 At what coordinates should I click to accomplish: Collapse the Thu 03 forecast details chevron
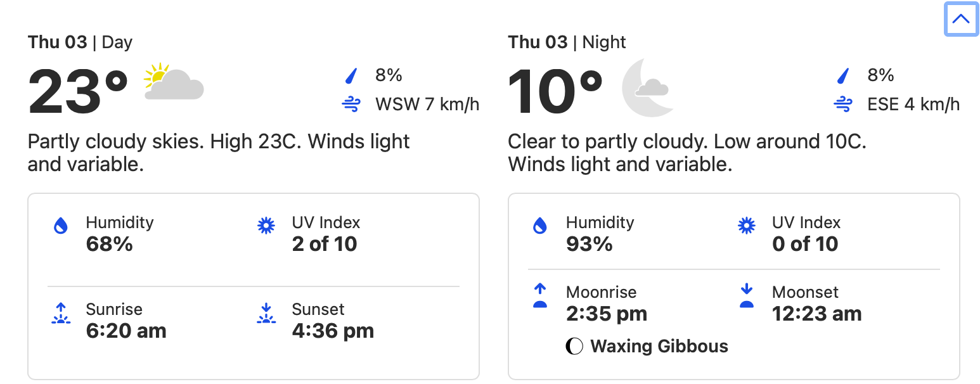tap(961, 19)
